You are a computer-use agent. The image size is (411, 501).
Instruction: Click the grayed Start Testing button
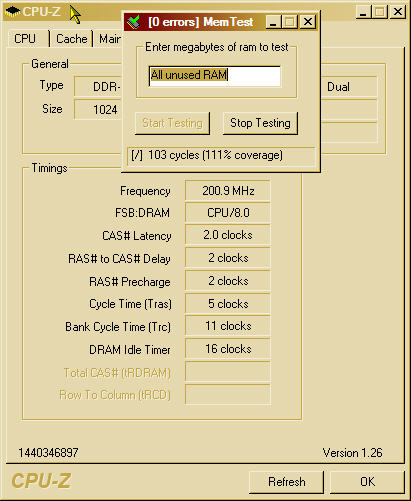tap(172, 123)
